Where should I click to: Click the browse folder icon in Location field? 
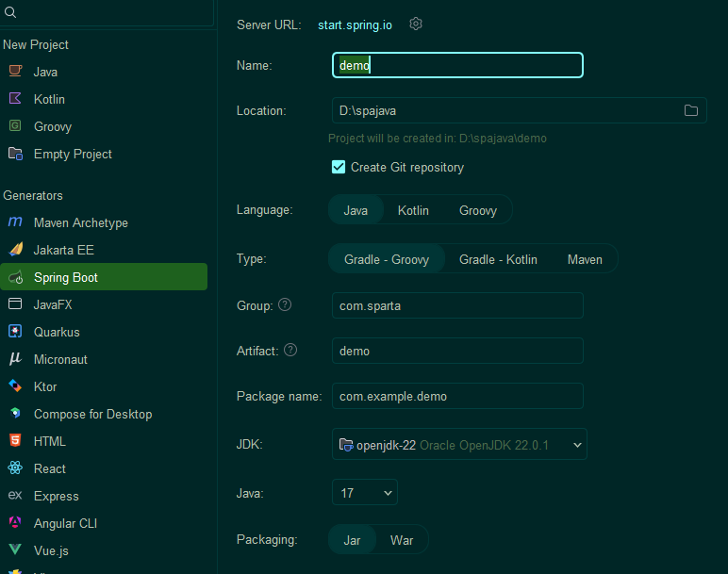[x=691, y=110]
